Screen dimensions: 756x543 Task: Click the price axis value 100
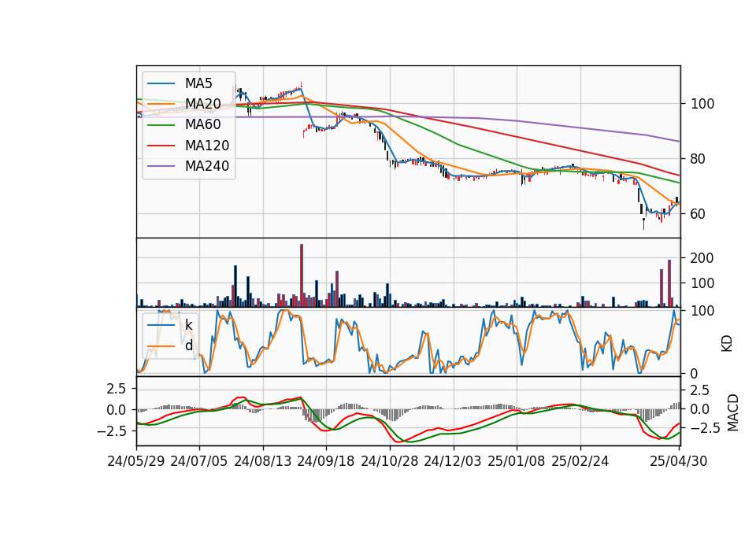702,104
